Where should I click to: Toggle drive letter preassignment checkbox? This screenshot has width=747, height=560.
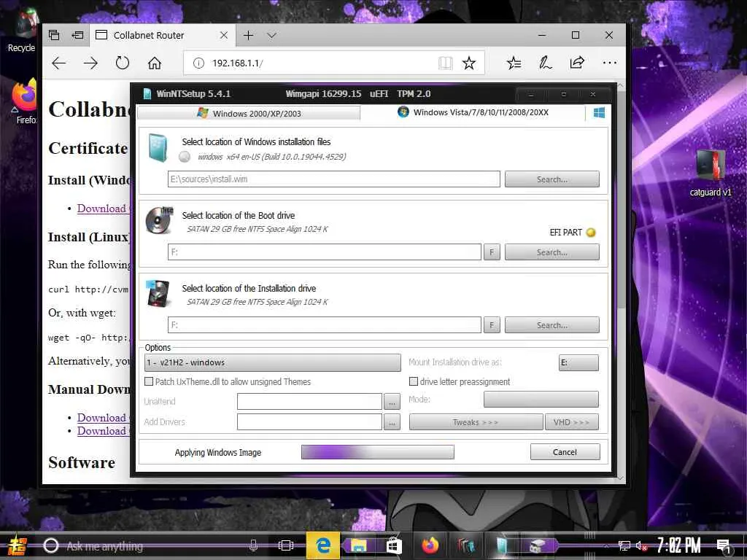[x=414, y=381]
